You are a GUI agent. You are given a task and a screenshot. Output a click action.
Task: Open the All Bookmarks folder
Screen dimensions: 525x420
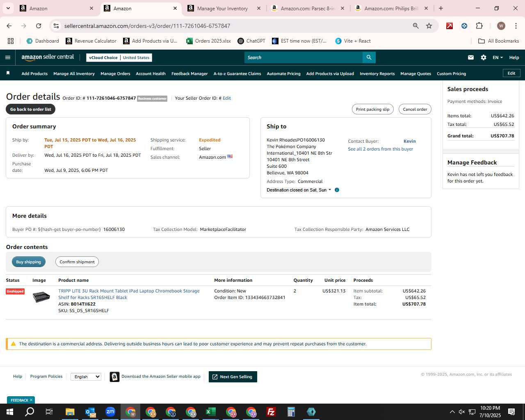point(498,41)
